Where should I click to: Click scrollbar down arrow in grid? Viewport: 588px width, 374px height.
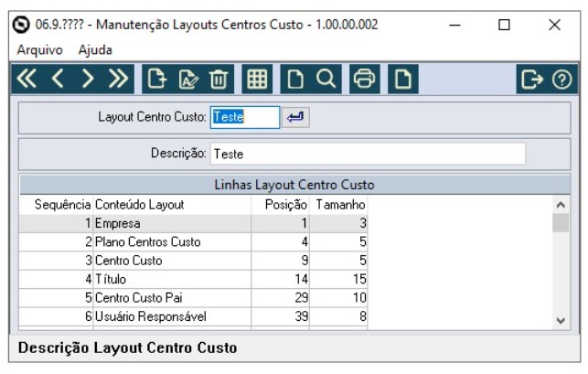pos(561,321)
